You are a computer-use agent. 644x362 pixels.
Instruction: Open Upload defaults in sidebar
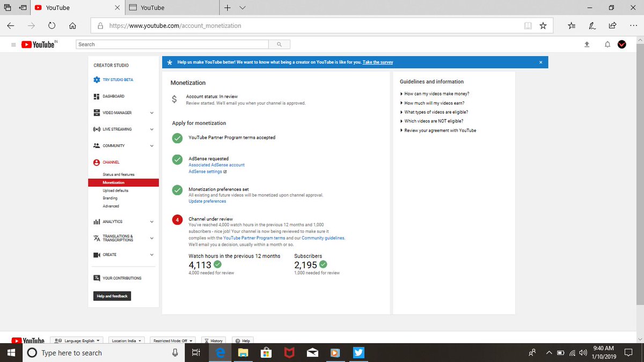pos(115,190)
